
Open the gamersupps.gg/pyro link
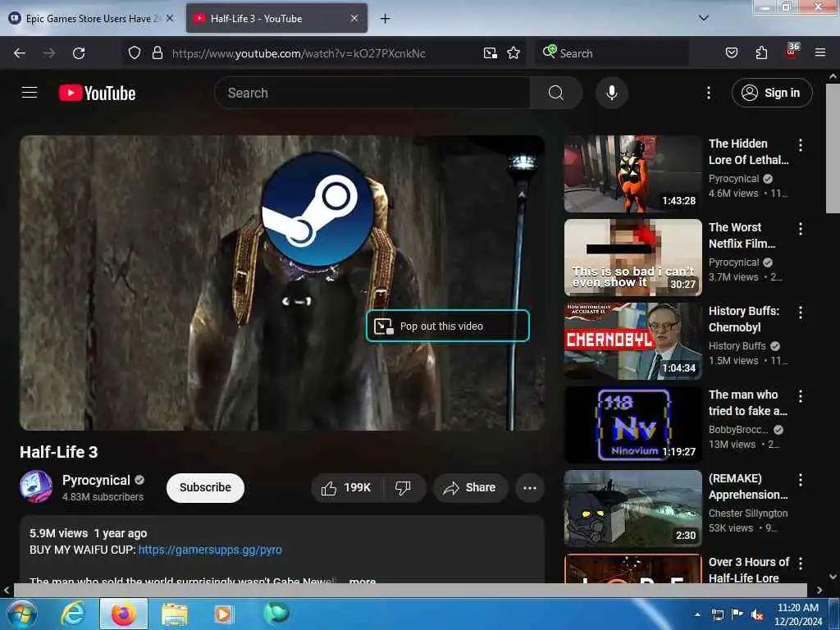click(x=210, y=550)
